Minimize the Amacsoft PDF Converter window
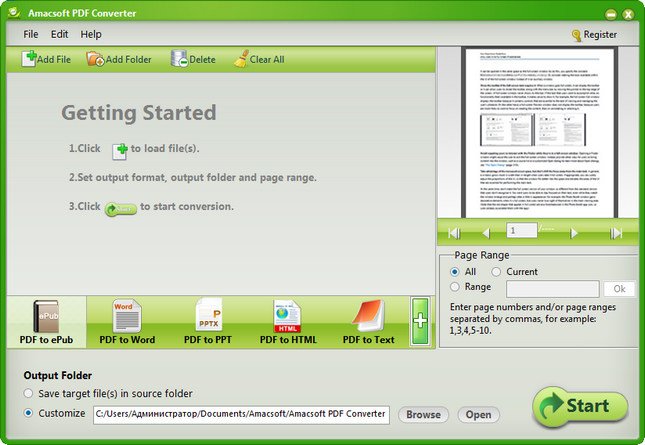The image size is (645, 445). (x=611, y=14)
